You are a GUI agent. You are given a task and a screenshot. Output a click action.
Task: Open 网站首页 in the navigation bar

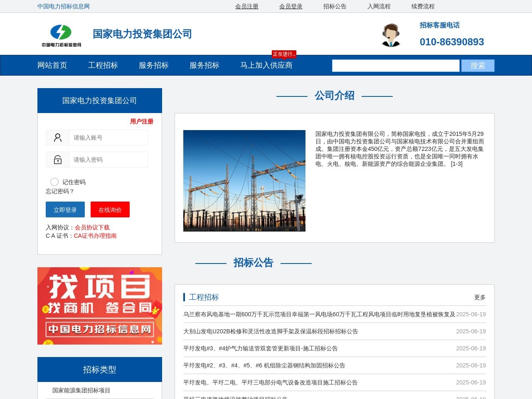[52, 65]
